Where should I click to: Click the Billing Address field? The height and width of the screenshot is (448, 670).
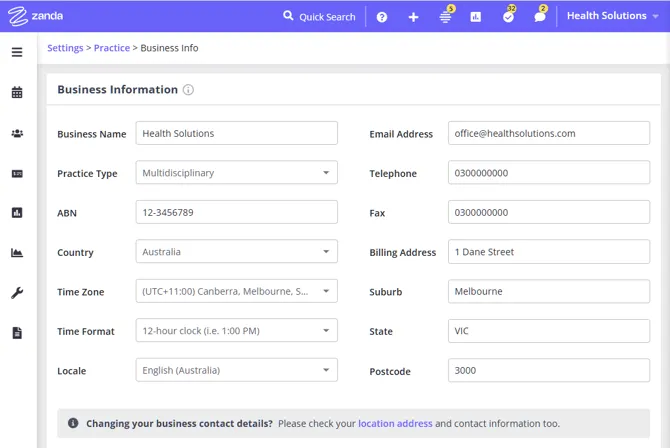549,251
